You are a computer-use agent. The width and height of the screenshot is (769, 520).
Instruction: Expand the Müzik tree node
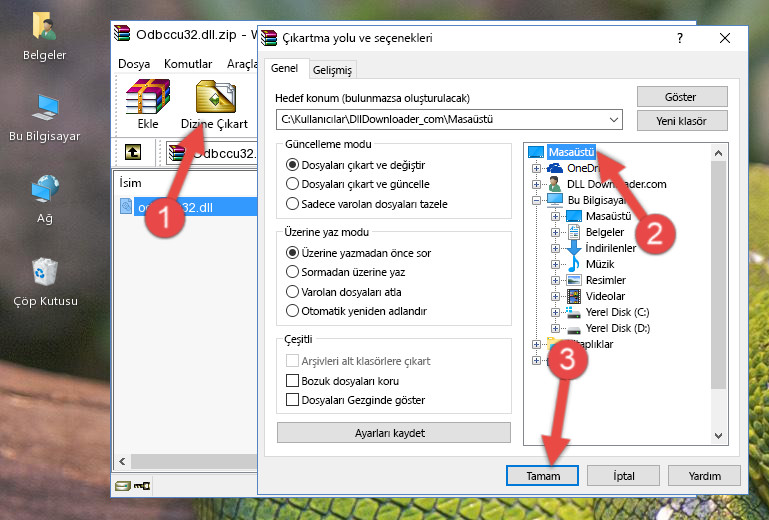click(555, 264)
